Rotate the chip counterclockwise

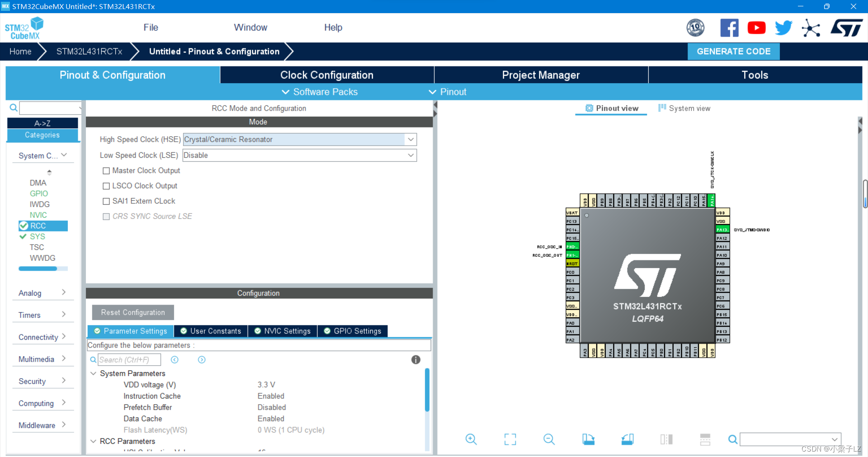[627, 439]
